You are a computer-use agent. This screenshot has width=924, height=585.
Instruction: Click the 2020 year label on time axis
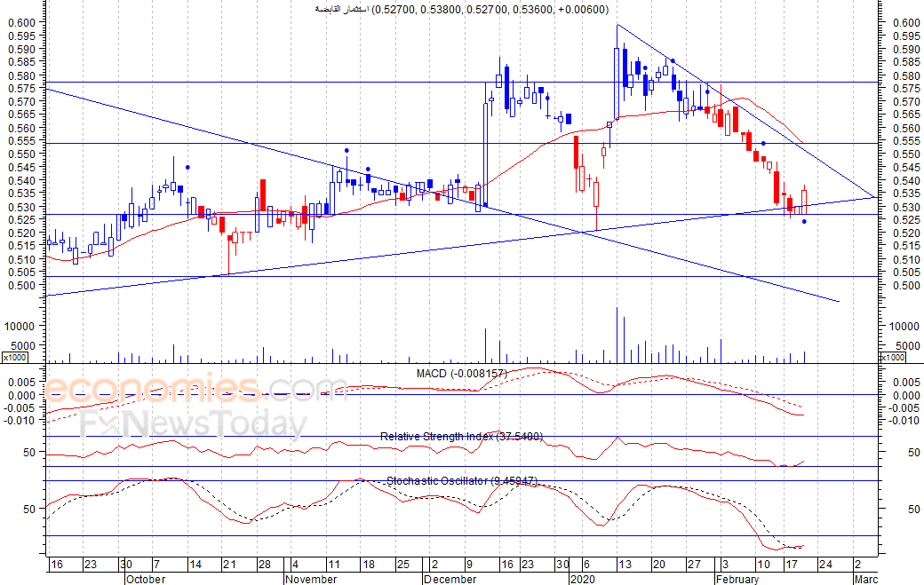pyautogui.click(x=582, y=579)
